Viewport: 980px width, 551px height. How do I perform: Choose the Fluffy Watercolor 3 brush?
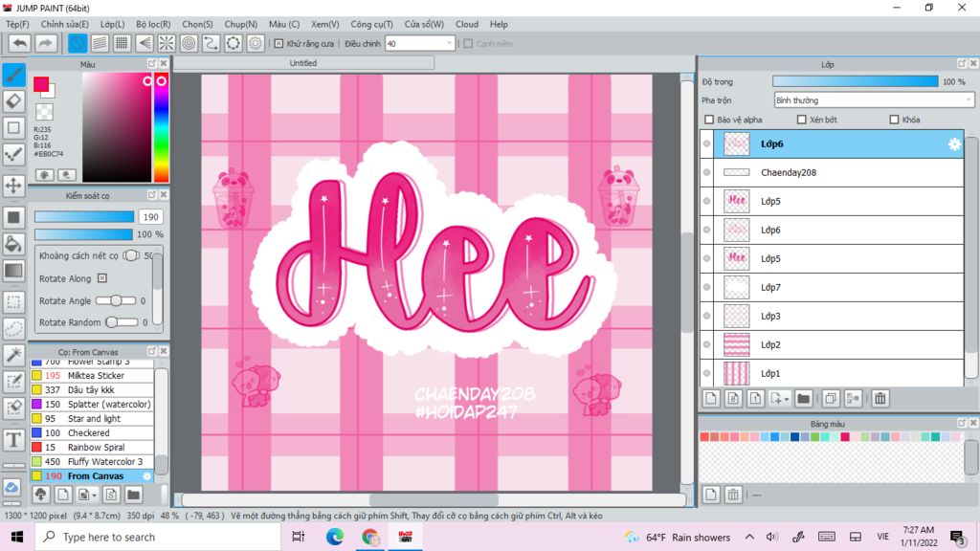click(x=91, y=462)
